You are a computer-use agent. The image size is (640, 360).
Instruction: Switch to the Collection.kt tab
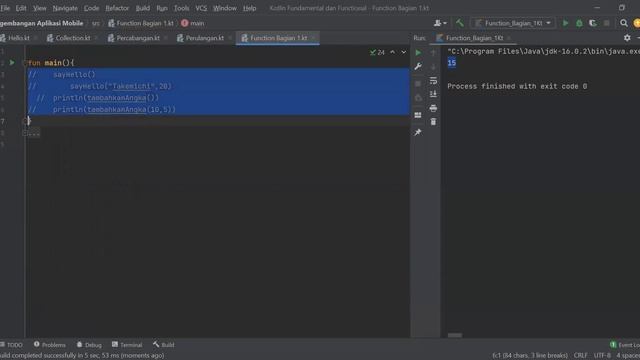click(x=73, y=38)
